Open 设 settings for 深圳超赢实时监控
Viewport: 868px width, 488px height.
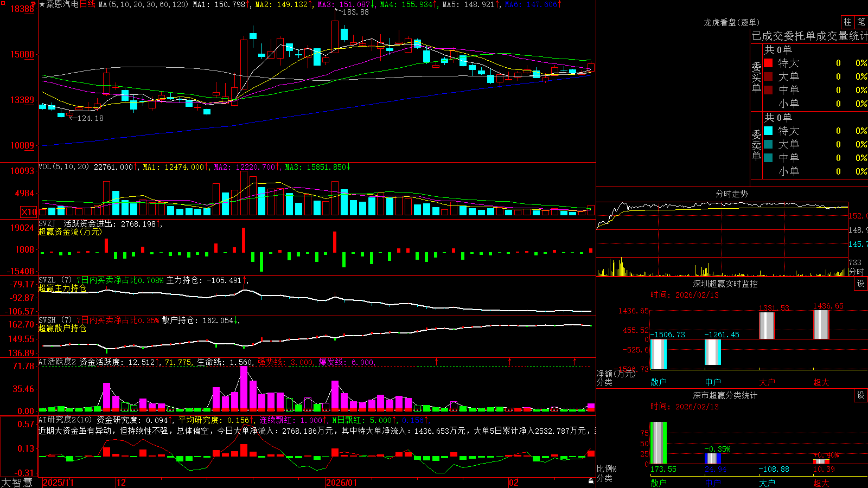pos(861,284)
